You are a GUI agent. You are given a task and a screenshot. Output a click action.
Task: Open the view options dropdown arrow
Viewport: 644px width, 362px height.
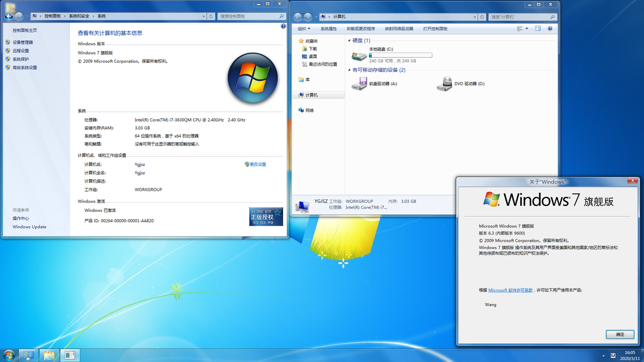[527, 29]
